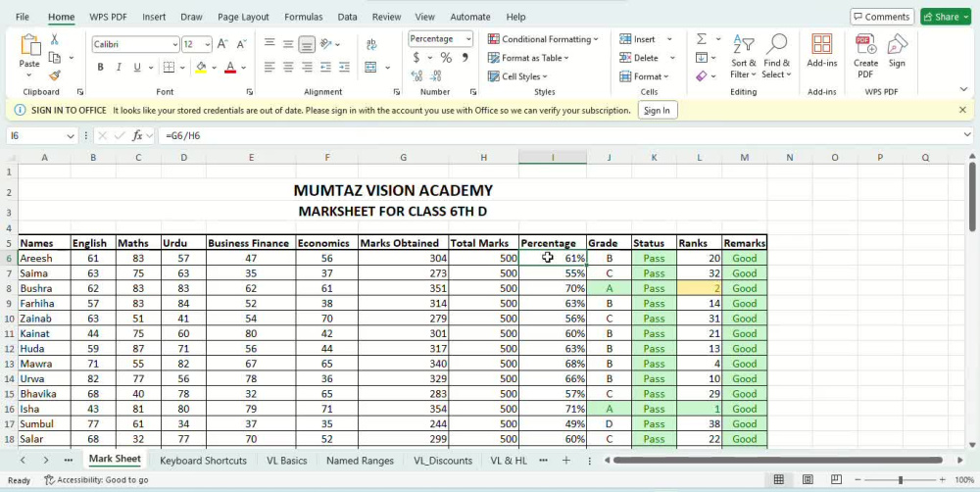Switch to Normal view in status bar
The height and width of the screenshot is (492, 980).
coord(779,479)
